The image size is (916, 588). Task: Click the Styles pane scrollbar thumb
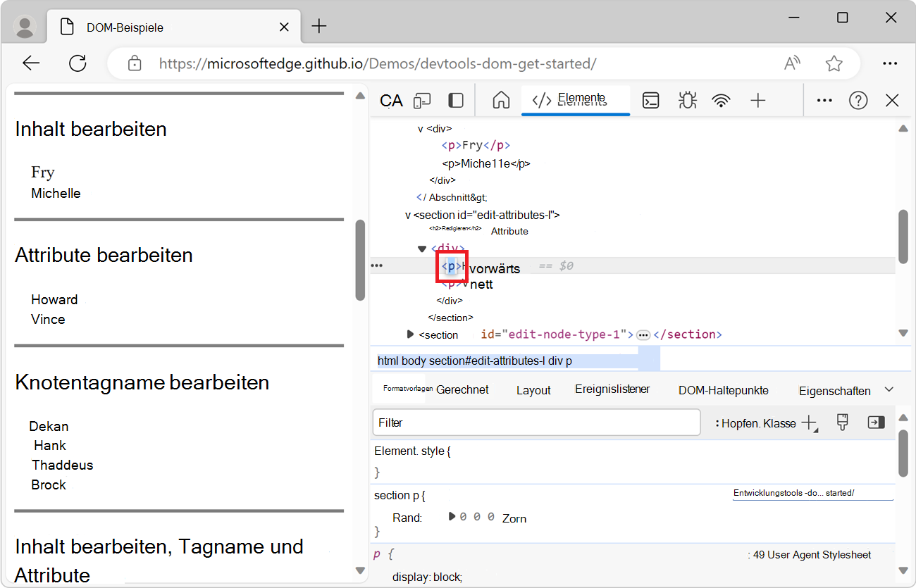(x=903, y=453)
